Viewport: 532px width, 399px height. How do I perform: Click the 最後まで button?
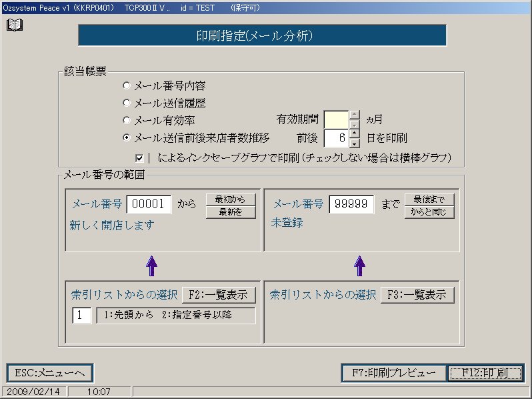(429, 199)
